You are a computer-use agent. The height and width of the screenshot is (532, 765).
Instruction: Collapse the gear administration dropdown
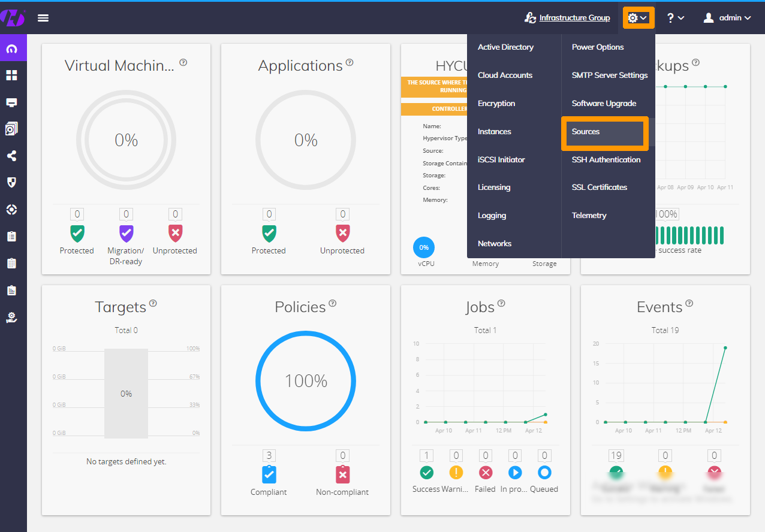[x=638, y=18]
